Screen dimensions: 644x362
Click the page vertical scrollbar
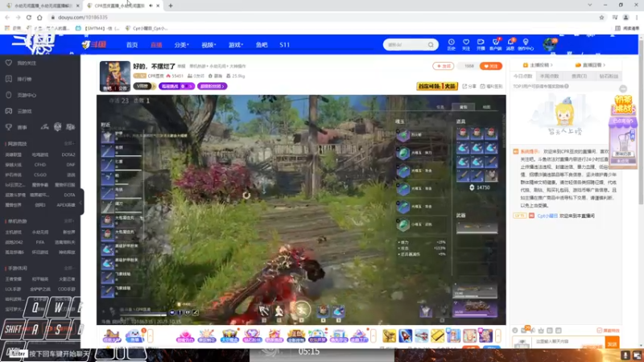click(641, 123)
